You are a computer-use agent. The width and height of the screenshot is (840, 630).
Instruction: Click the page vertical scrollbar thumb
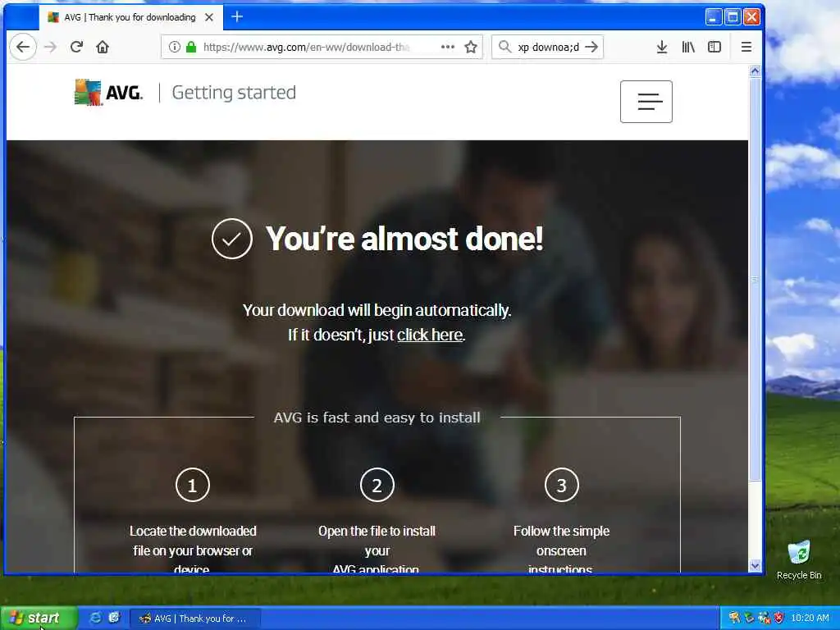point(755,279)
